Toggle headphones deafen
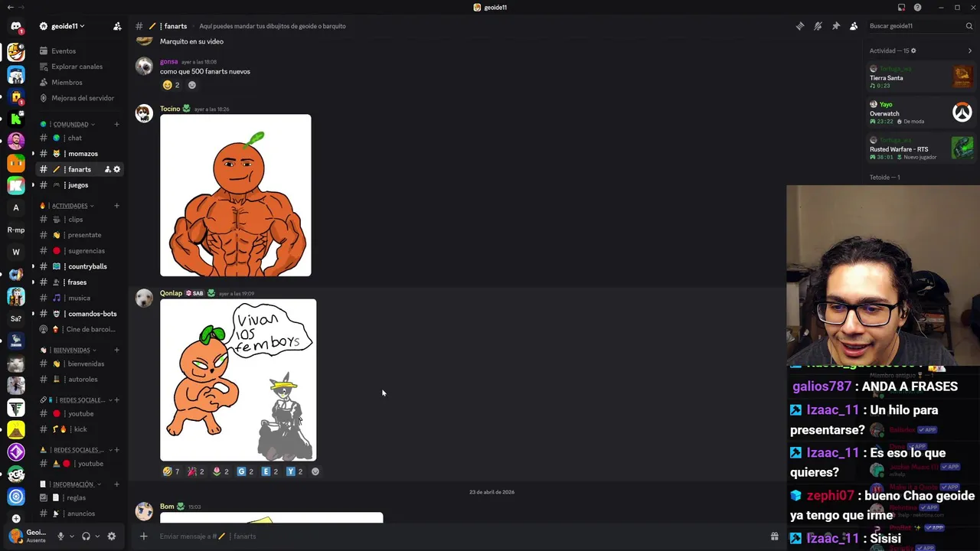The image size is (980, 551). (86, 536)
